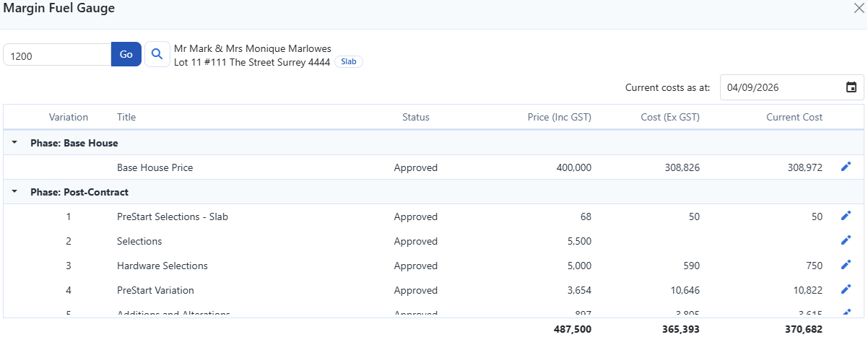Click the 590 cost cell
Viewport: 868px width, 337px height.
coord(691,266)
